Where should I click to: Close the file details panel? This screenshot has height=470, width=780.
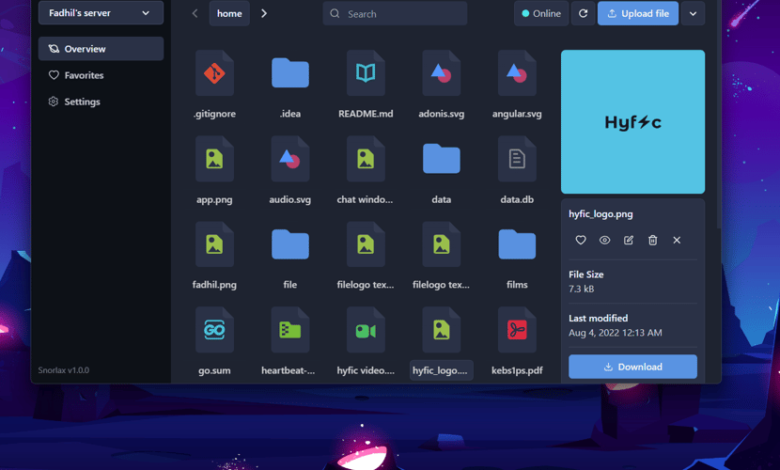click(x=677, y=240)
